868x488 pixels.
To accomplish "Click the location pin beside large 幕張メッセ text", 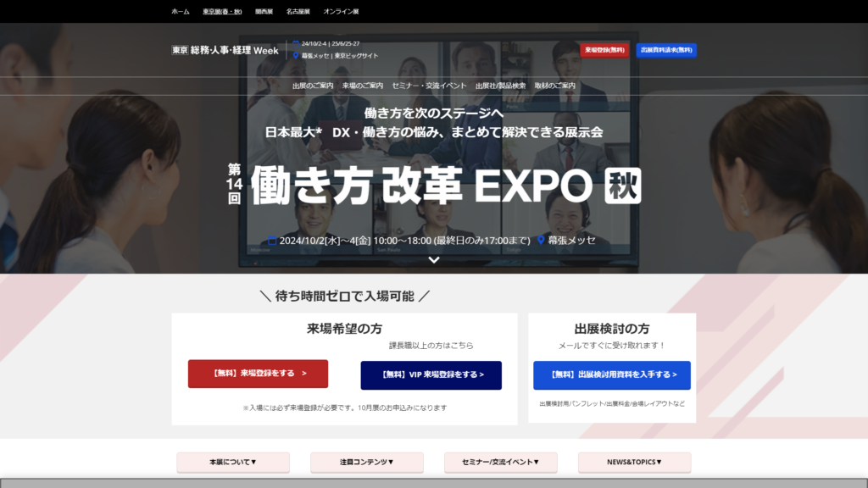I will (541, 240).
